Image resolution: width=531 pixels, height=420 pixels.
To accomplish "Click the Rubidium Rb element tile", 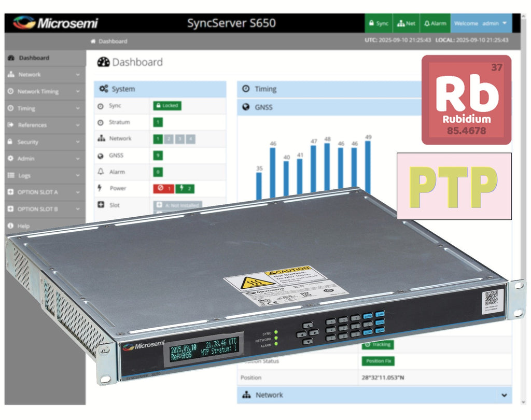I will [466, 100].
